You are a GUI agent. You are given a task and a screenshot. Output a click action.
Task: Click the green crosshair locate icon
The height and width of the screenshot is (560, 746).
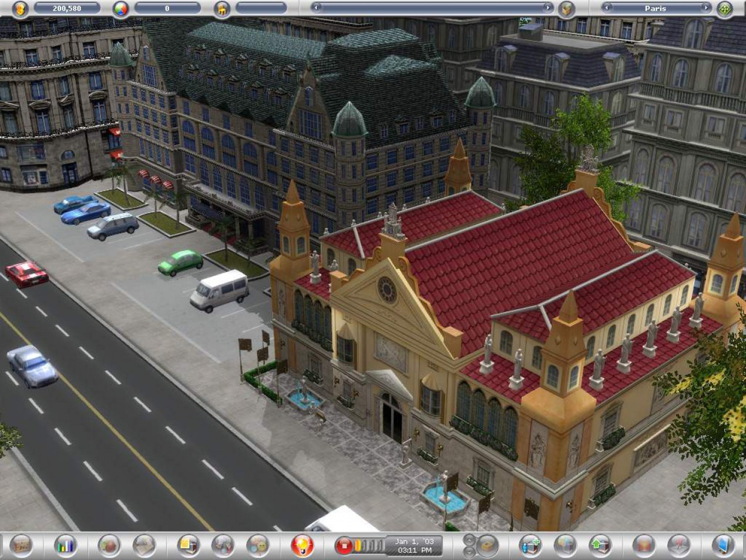(x=725, y=9)
